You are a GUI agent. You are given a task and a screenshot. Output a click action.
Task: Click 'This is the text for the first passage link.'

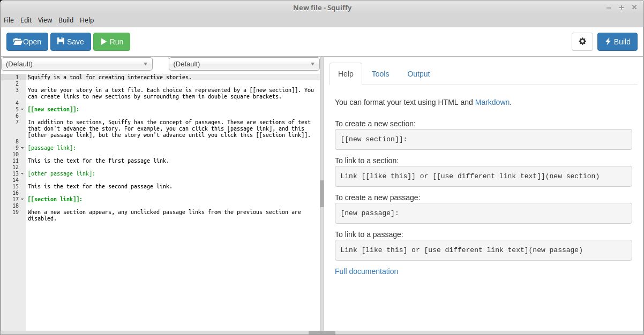(x=99, y=161)
